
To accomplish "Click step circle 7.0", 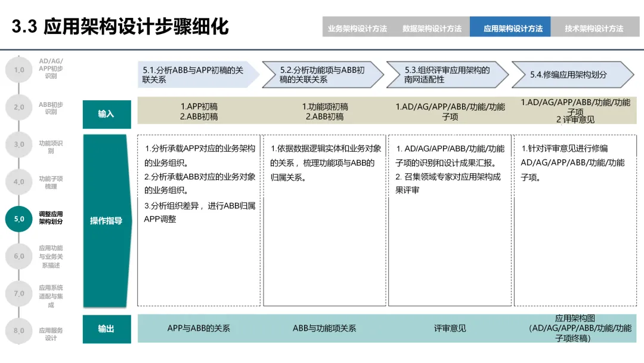I will click(19, 294).
